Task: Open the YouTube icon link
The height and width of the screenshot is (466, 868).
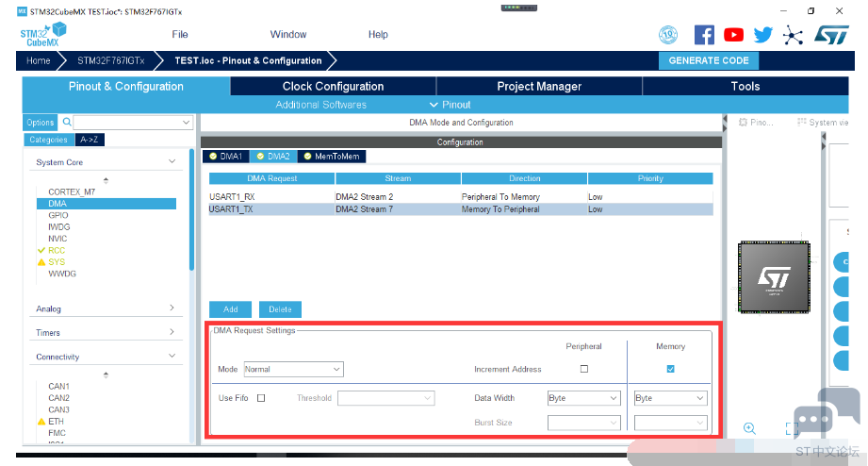Action: pos(733,35)
